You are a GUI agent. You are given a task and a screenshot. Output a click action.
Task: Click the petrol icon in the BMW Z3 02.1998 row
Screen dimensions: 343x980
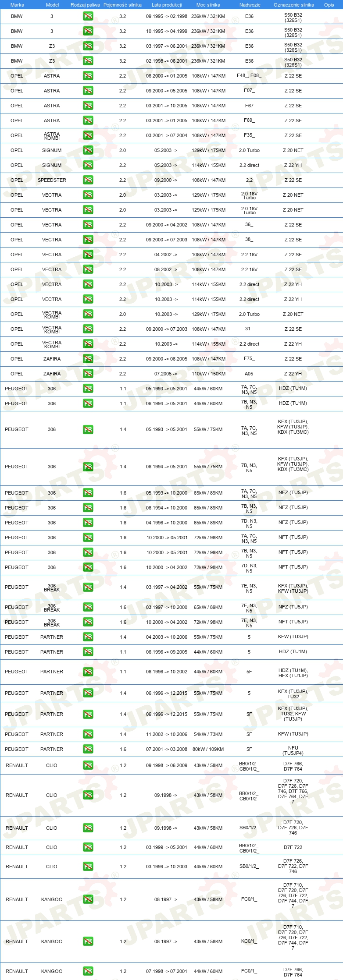[88, 61]
